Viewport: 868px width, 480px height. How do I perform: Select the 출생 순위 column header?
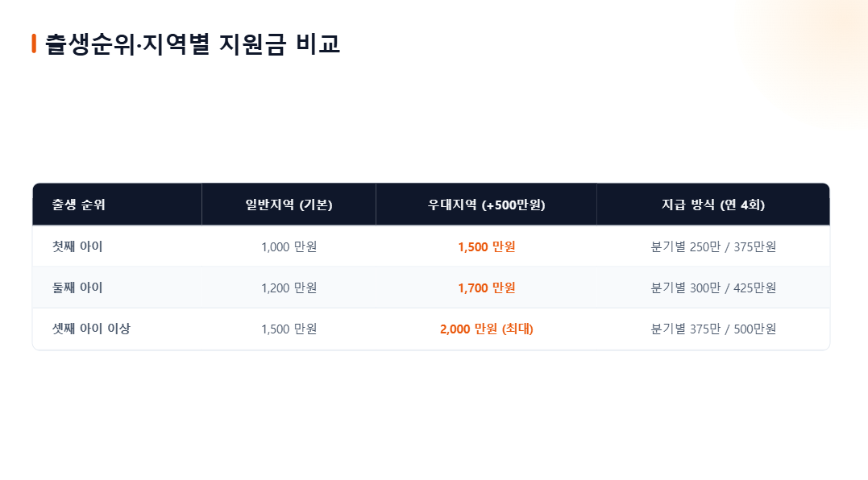118,205
